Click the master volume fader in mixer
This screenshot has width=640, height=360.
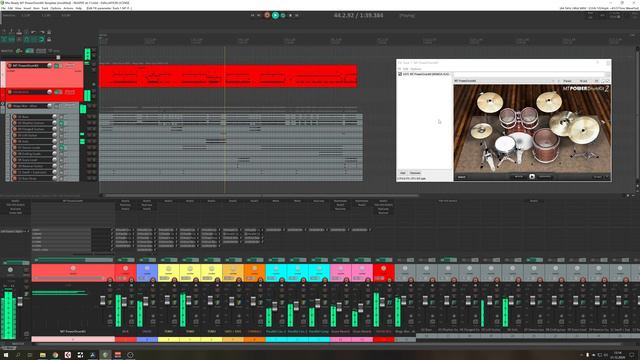coord(20,302)
